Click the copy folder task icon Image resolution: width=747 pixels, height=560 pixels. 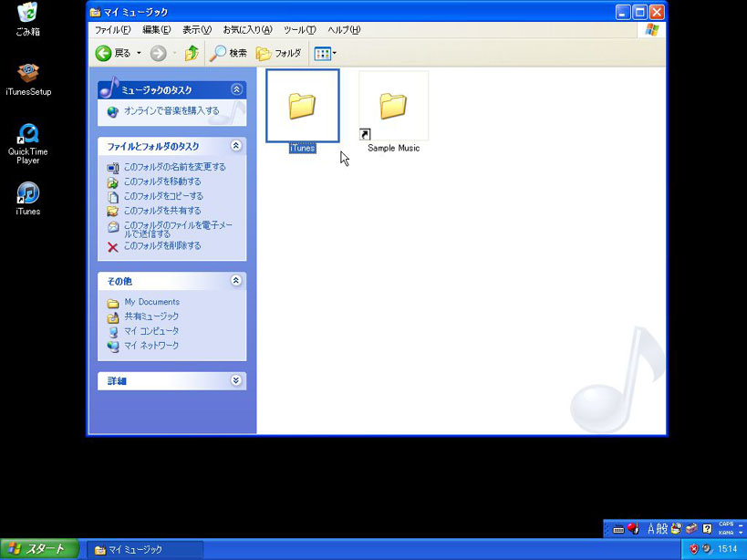tap(113, 197)
